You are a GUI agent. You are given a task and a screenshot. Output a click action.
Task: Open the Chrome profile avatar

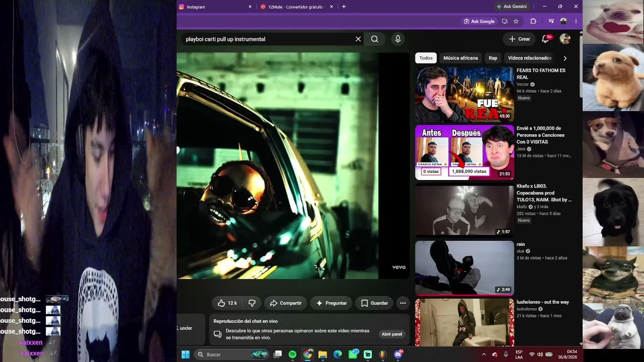click(x=563, y=22)
